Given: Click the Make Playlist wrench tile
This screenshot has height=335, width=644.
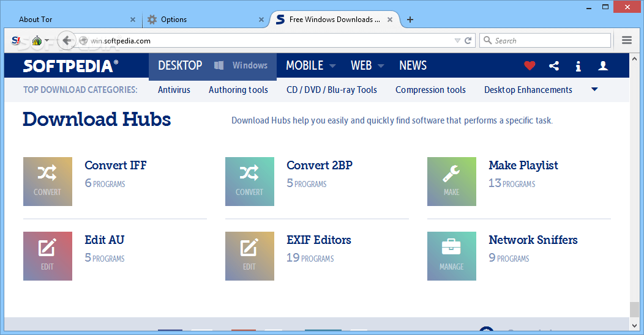Looking at the screenshot, I should point(452,182).
